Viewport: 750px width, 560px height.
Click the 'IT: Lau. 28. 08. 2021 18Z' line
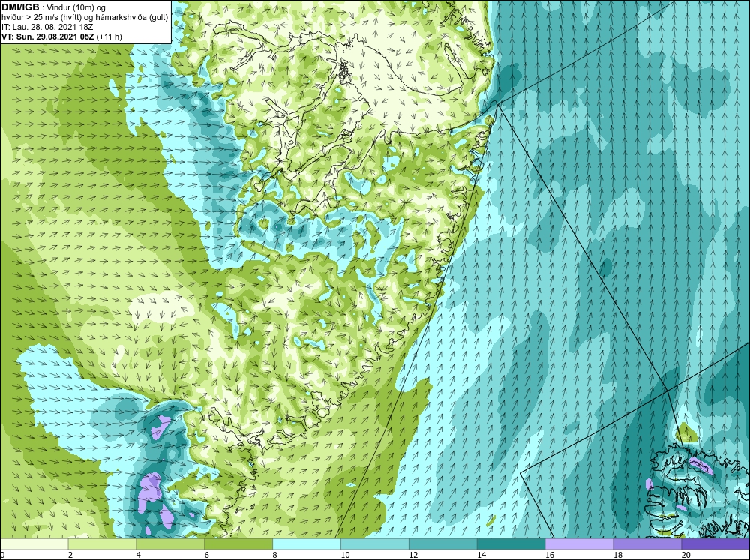[46, 27]
